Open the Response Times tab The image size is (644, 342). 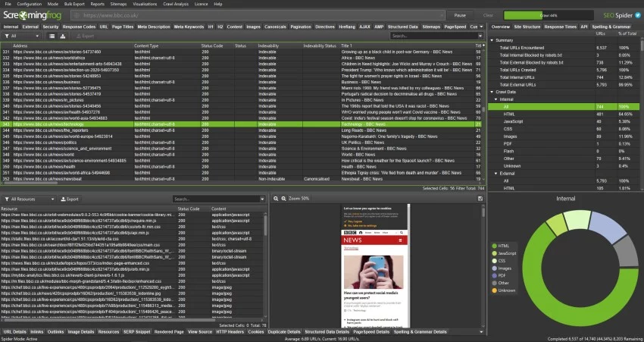tap(560, 27)
